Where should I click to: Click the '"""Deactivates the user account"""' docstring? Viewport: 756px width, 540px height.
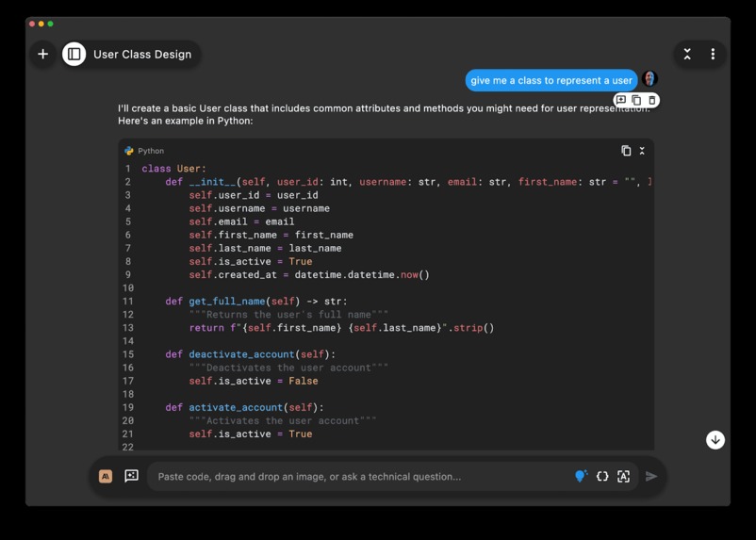tap(288, 368)
